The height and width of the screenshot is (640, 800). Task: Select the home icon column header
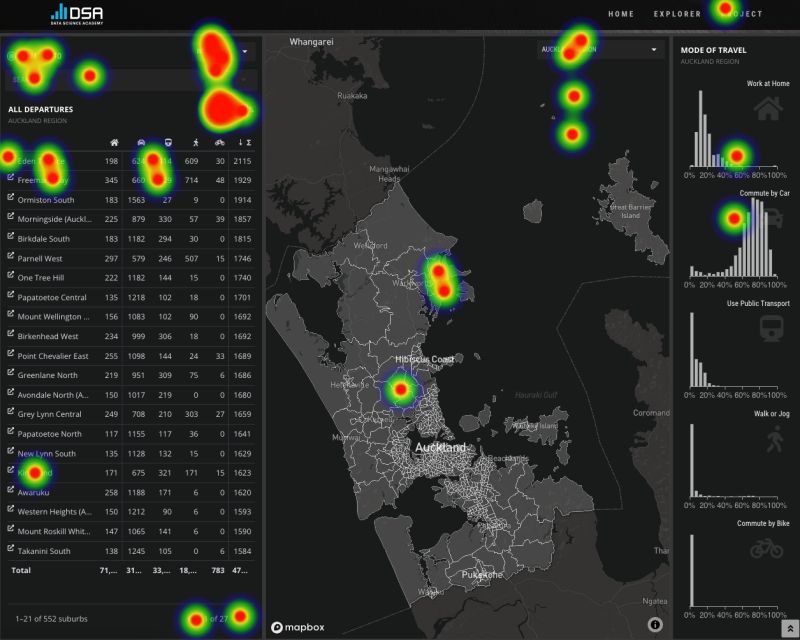coord(114,142)
